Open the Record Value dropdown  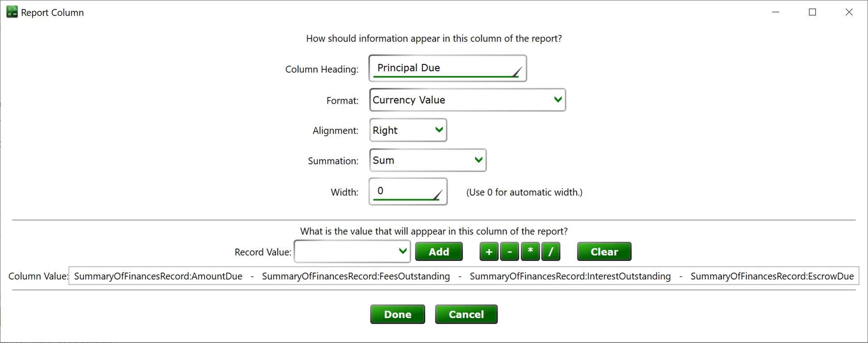click(x=352, y=252)
